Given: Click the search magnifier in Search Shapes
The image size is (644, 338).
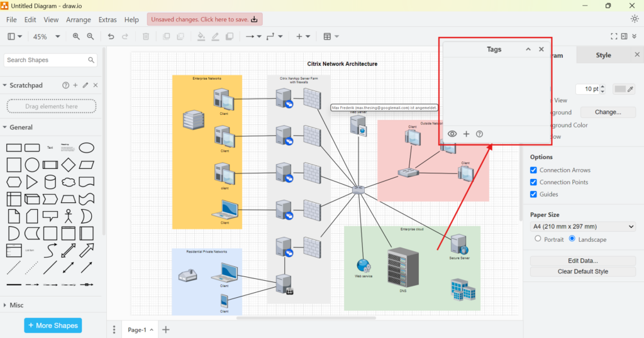Looking at the screenshot, I should (91, 60).
